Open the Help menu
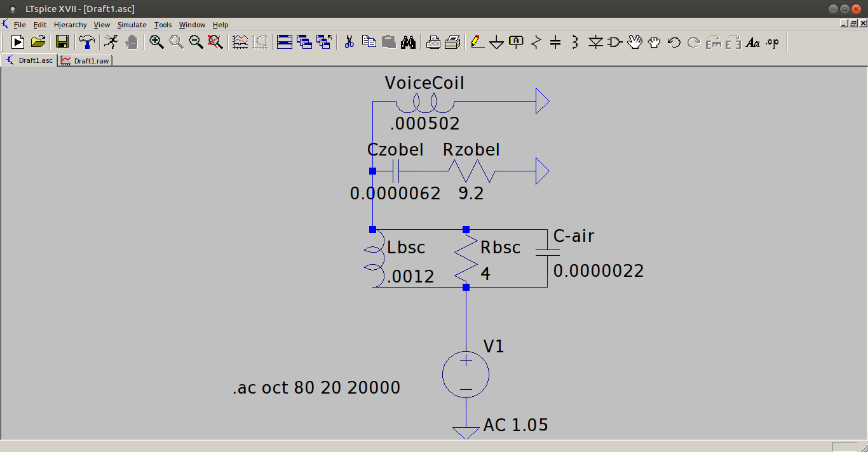868x452 pixels. (220, 25)
